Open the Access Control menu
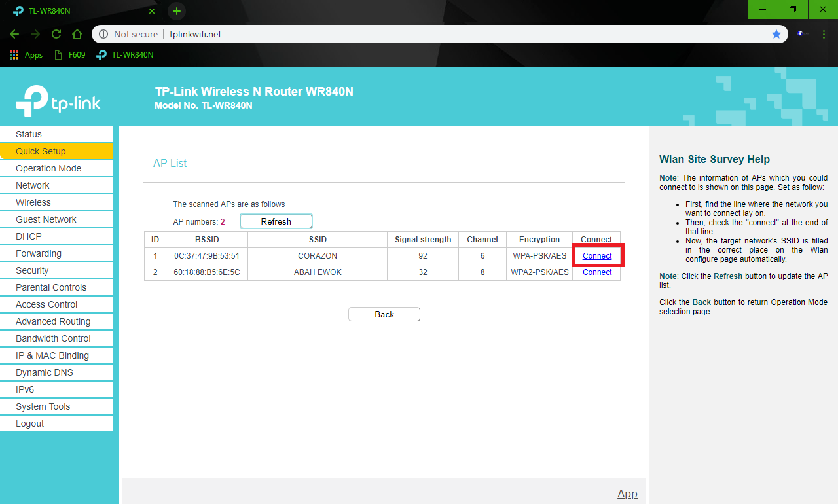 coord(56,304)
